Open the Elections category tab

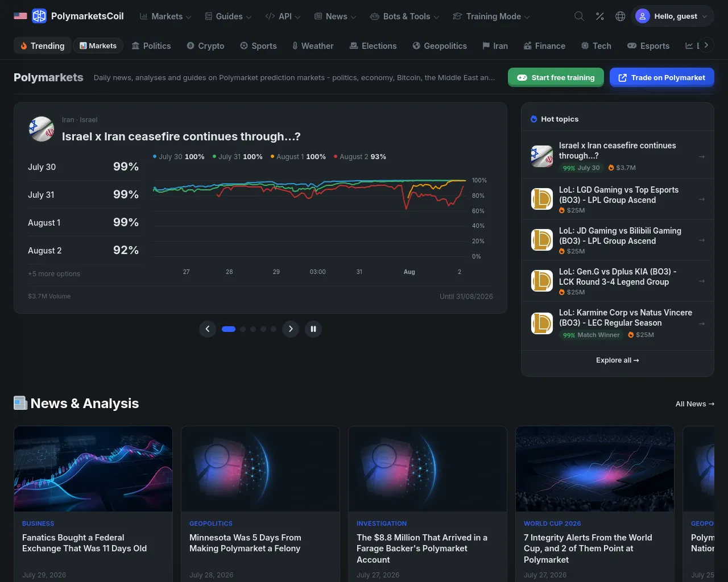373,46
